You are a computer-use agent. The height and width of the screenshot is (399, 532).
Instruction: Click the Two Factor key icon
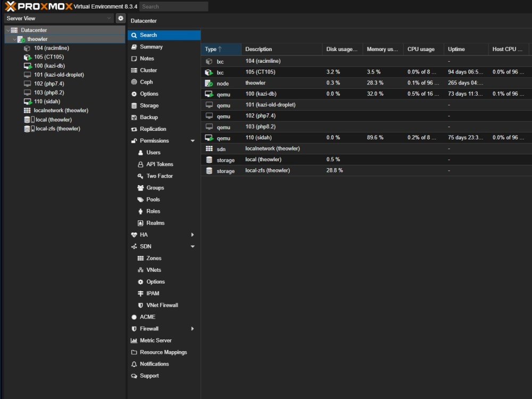tap(140, 176)
